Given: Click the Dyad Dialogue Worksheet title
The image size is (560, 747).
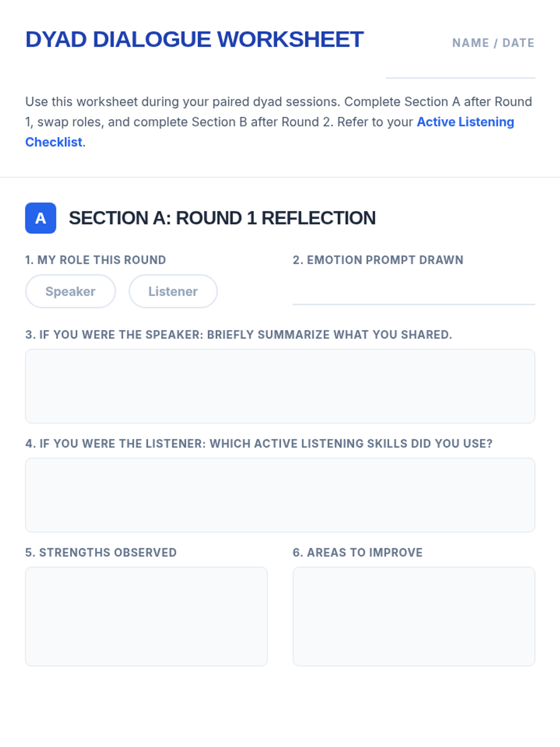Looking at the screenshot, I should click(194, 40).
